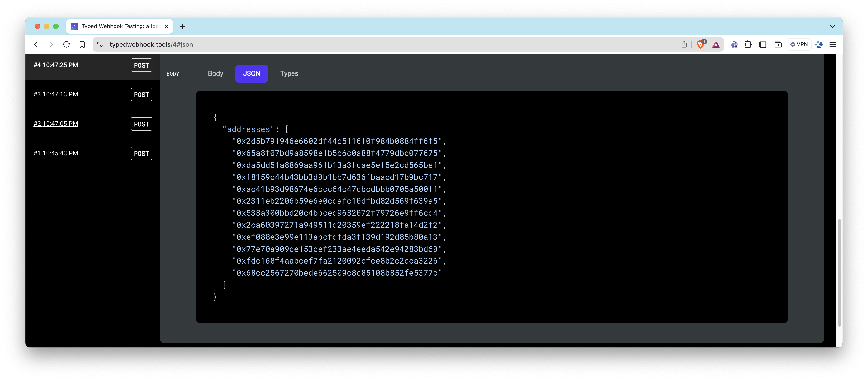The height and width of the screenshot is (381, 868).
Task: Open request #2 10:47:05 PM
Action: tap(56, 124)
